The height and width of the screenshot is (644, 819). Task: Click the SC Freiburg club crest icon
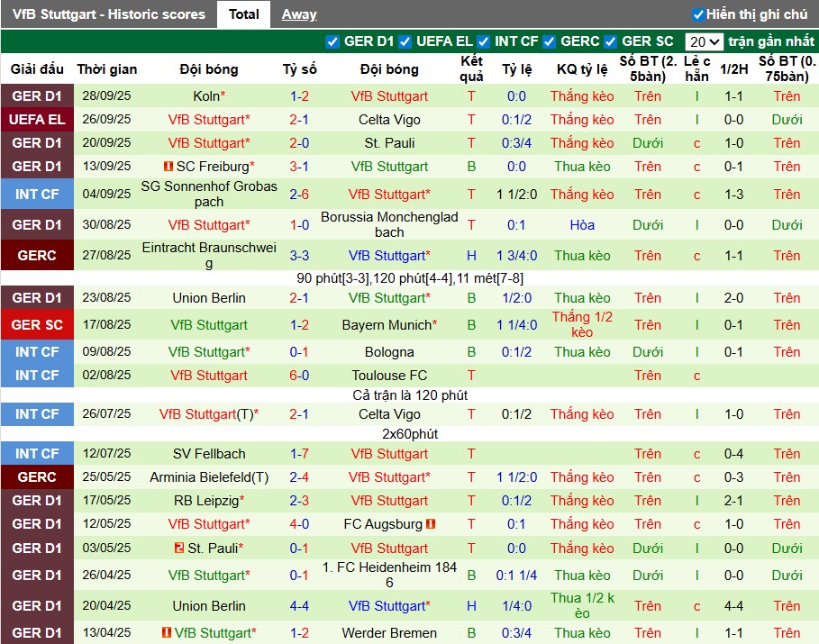(x=168, y=166)
